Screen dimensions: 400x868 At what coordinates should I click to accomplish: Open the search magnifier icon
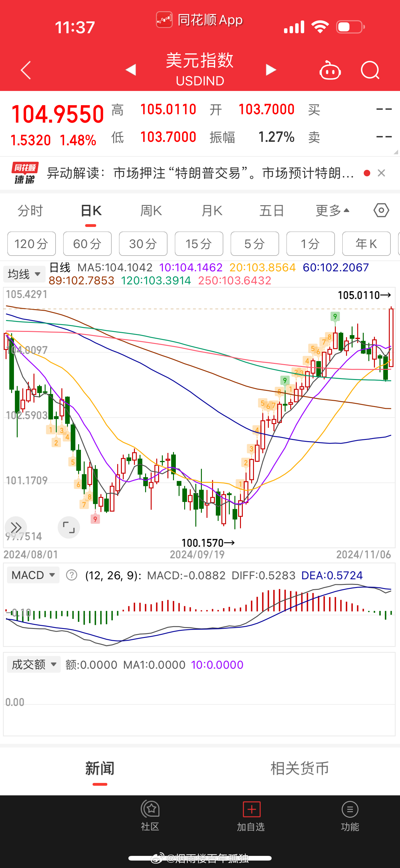(370, 70)
